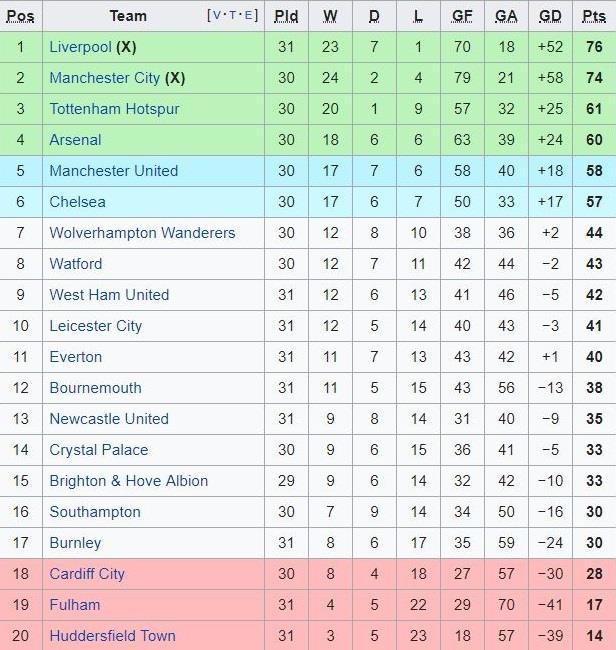616x650 pixels.
Task: Click the V (view template) link
Action: pos(217,16)
